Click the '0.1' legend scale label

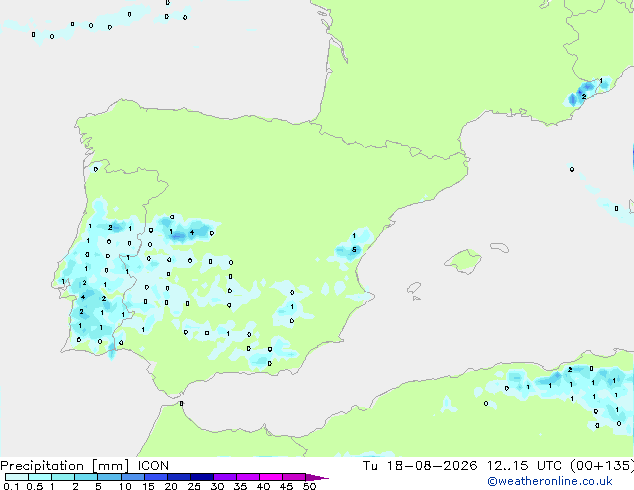click(x=11, y=486)
